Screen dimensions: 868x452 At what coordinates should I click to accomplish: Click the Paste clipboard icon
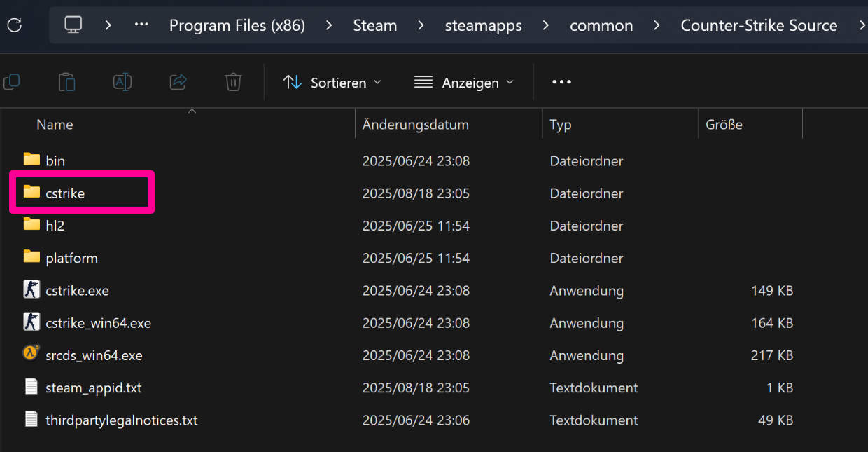[x=66, y=82]
